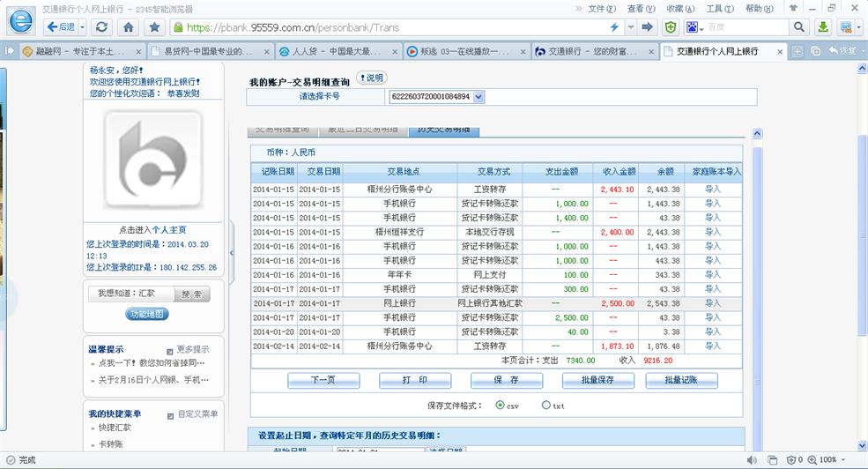Select the csv file format option

coord(501,406)
